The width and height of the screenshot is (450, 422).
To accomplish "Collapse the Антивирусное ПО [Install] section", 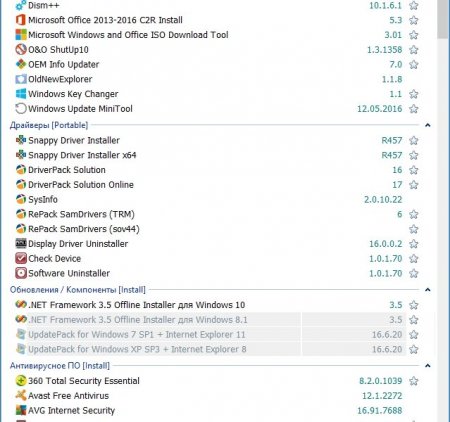I will pos(428,366).
